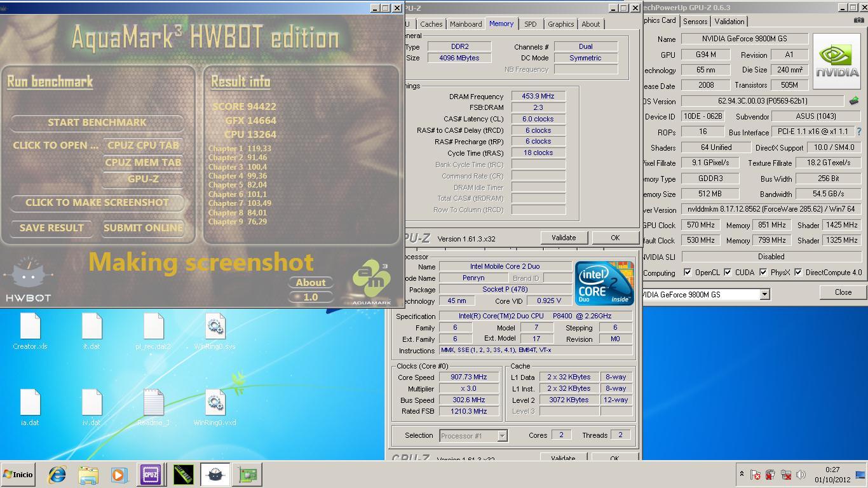The image size is (868, 488).
Task: Click the SCORE 94422 result text
Action: click(x=245, y=106)
